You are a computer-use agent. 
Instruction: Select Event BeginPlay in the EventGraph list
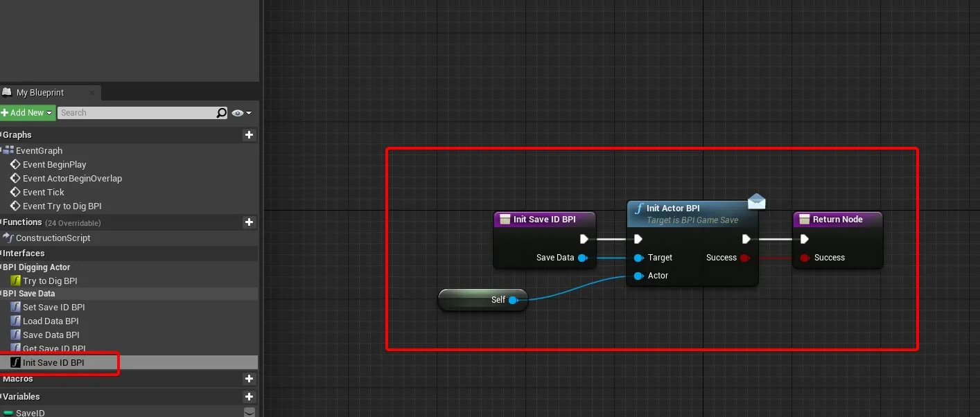(54, 165)
